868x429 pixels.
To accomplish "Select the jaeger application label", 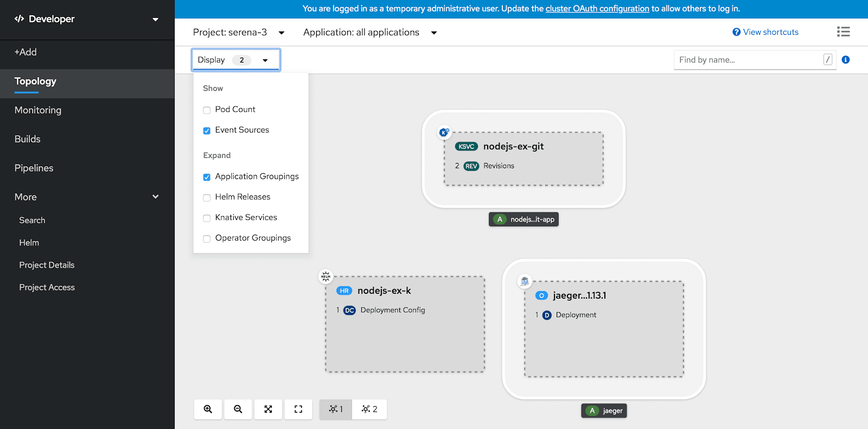I will (604, 411).
